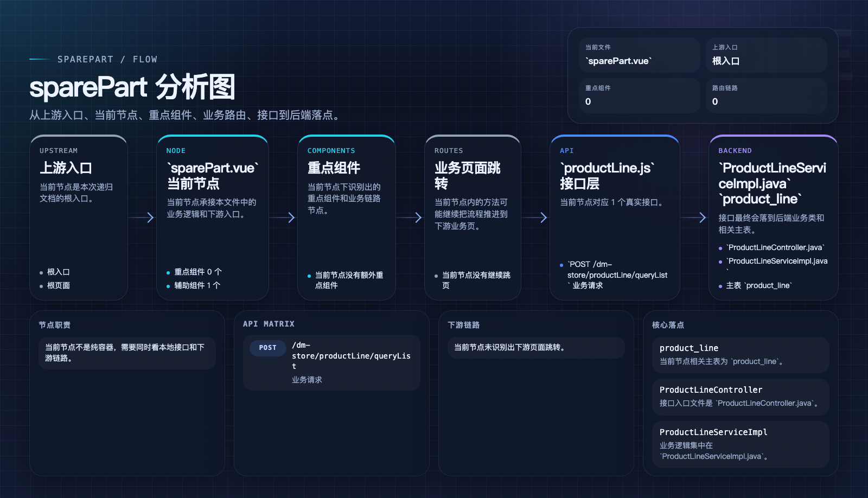This screenshot has width=868, height=498.
Task: Click the 重点组件 0 个 bullet
Action: point(197,272)
